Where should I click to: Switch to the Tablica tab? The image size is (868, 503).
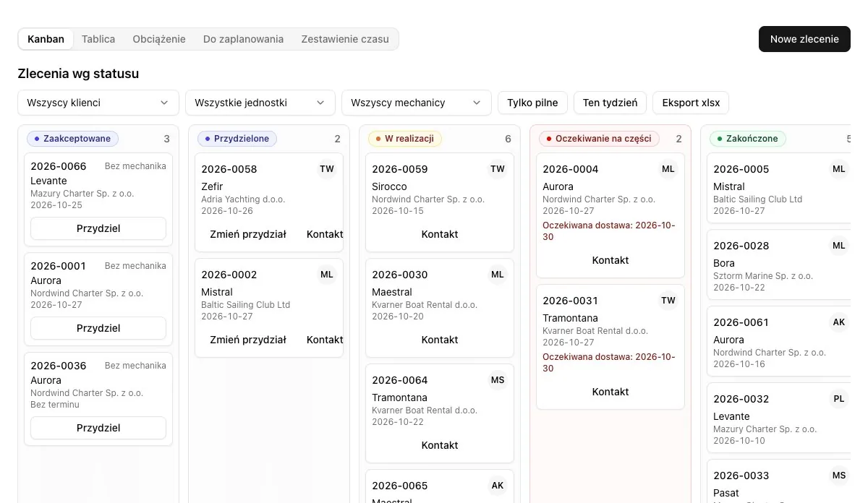[98, 39]
